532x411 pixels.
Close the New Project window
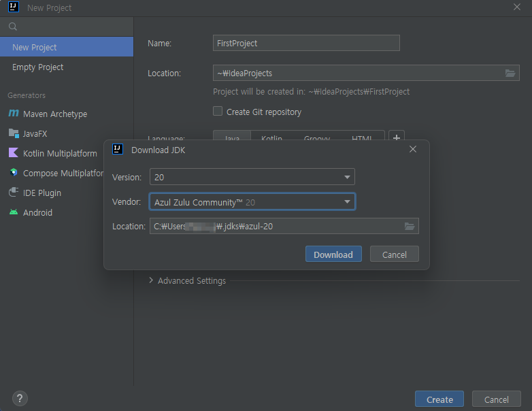(x=517, y=7)
